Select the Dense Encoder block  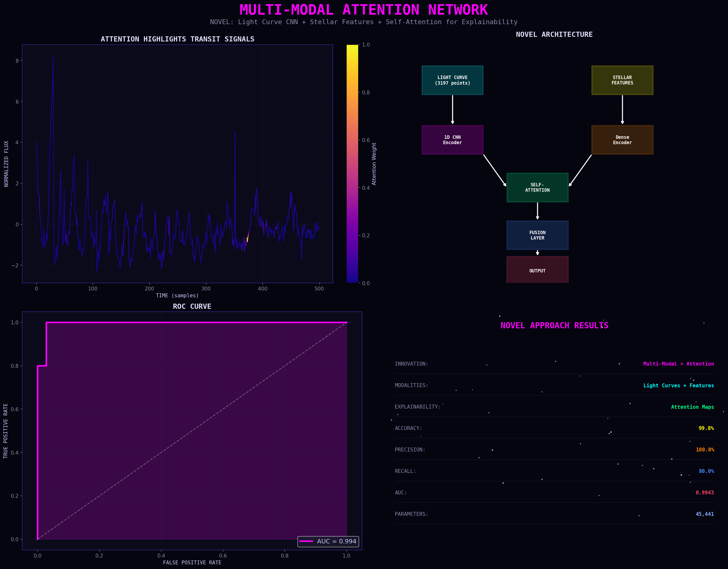622,140
